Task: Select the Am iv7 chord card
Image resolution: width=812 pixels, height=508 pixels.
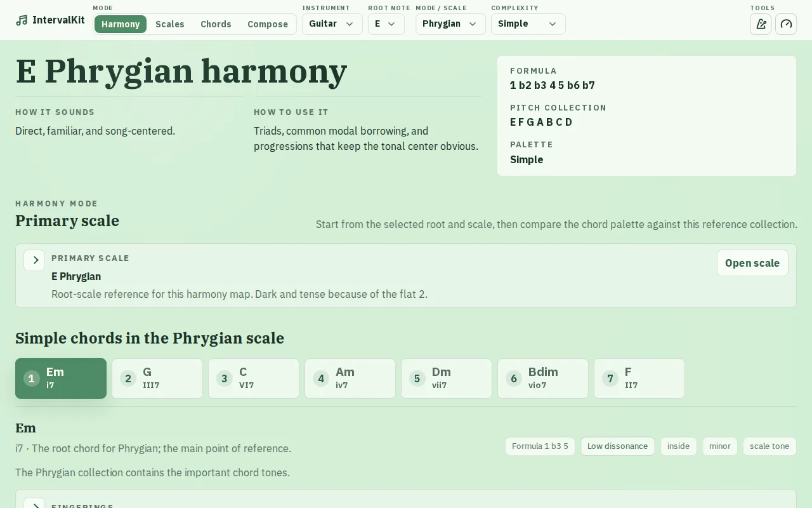Action: 350,378
